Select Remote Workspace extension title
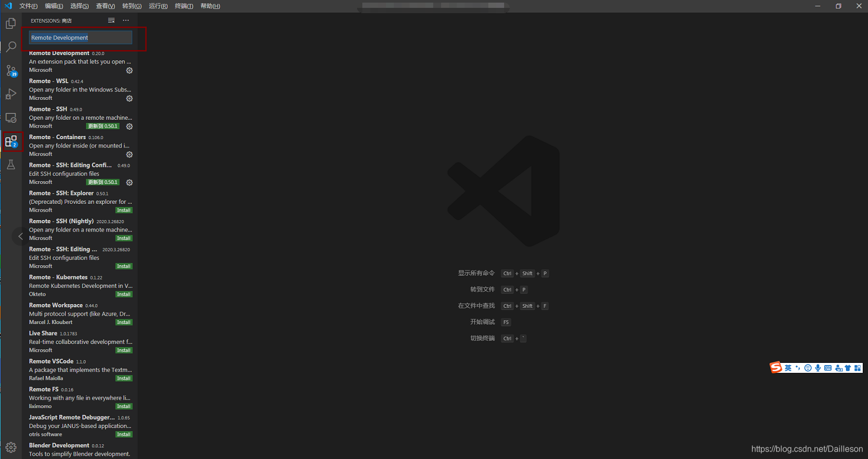The width and height of the screenshot is (868, 459). coord(56,305)
